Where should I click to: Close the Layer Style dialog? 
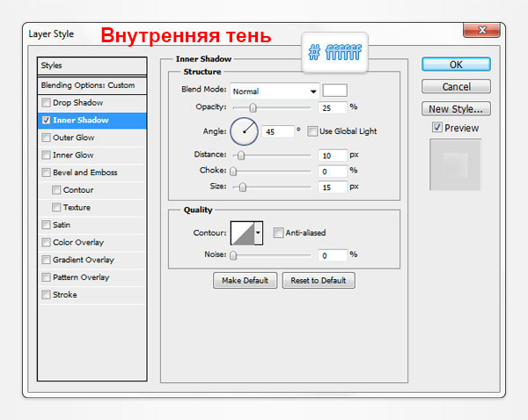(481, 30)
